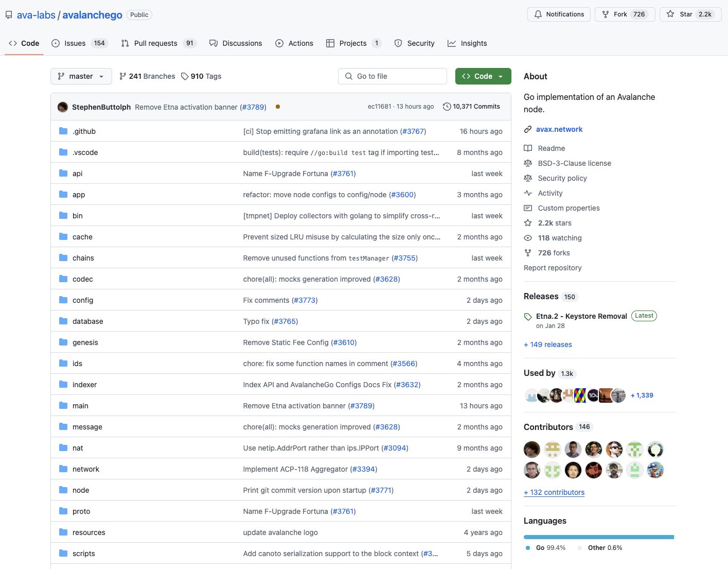Screen dimensions: 728x569
Task: Click the tag icon beside Etna.2 release
Action: (x=528, y=317)
